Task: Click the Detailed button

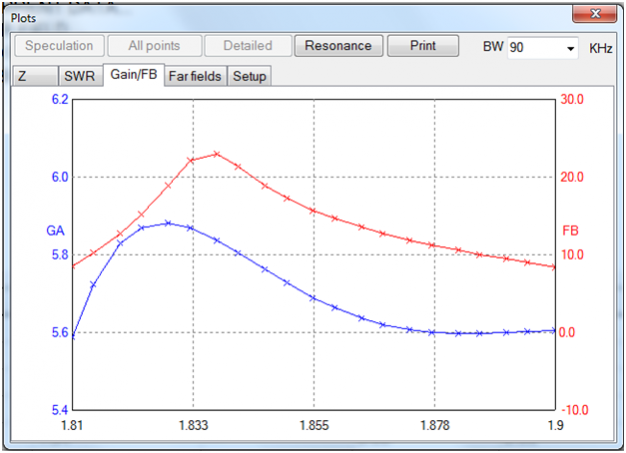Action: (248, 46)
